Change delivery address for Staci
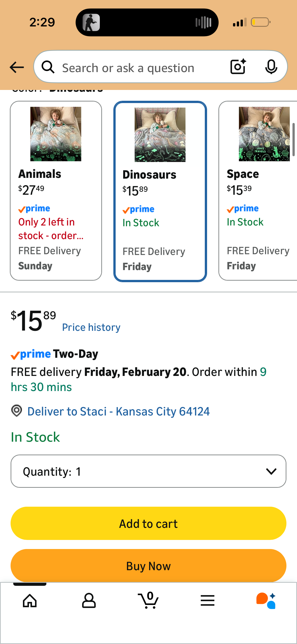The height and width of the screenshot is (644, 297). click(x=118, y=411)
